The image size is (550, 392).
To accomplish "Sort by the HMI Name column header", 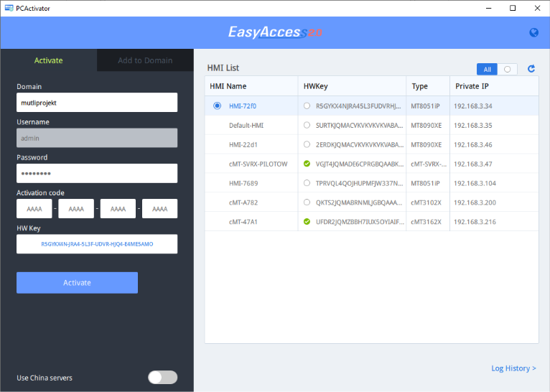I will click(251, 86).
